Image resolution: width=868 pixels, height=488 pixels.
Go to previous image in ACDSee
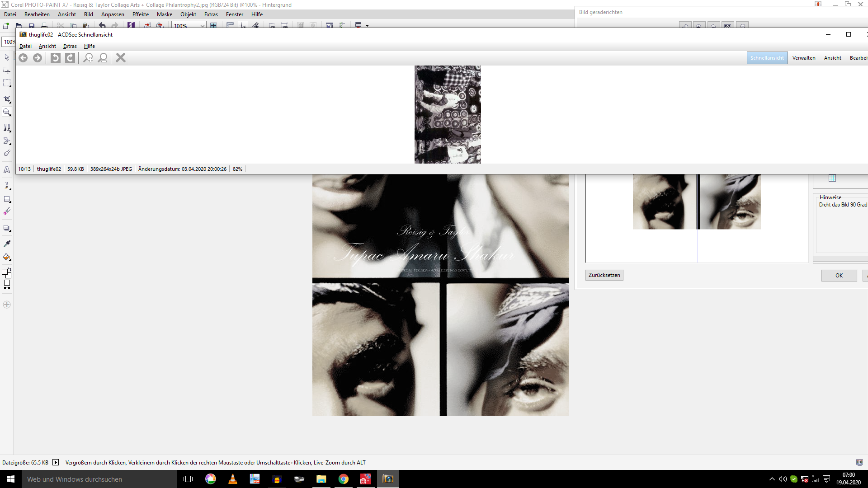[23, 58]
